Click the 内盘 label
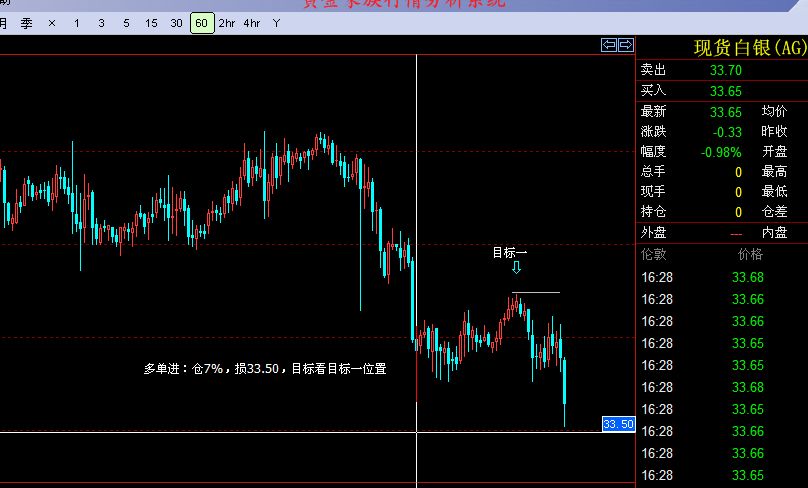The width and height of the screenshot is (808, 488). point(775,232)
